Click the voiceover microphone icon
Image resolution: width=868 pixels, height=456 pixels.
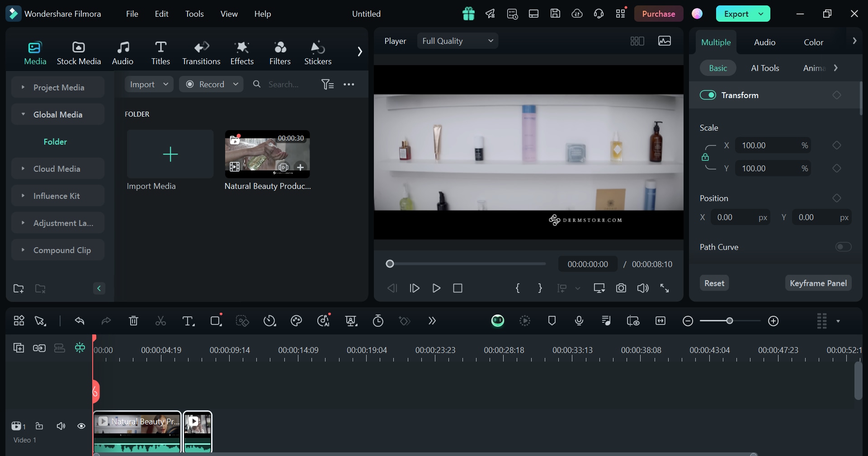coord(579,321)
